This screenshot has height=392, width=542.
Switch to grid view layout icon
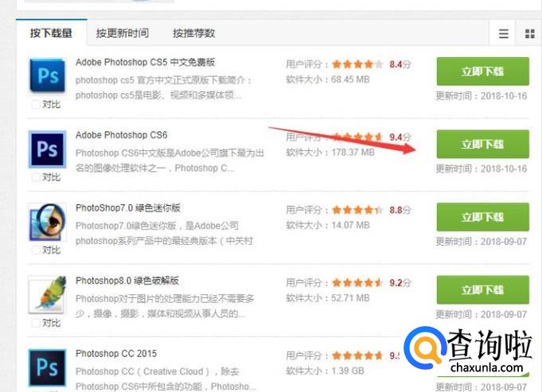[x=529, y=33]
